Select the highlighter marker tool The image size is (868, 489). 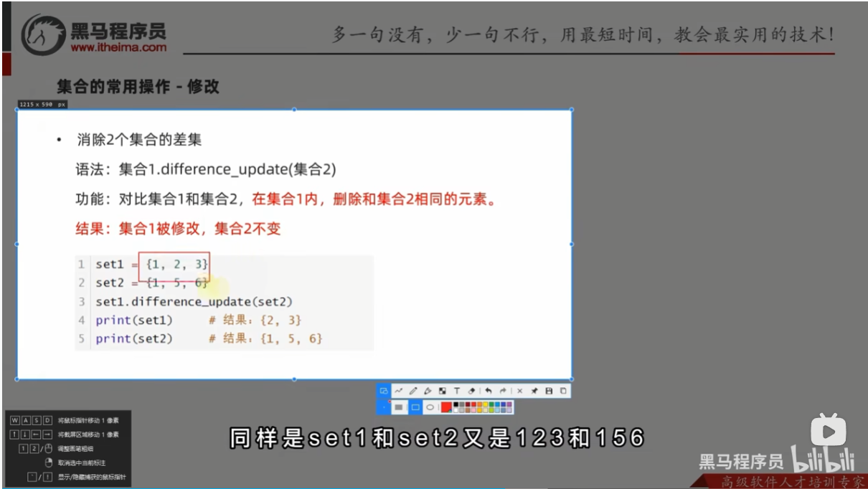pos(428,391)
